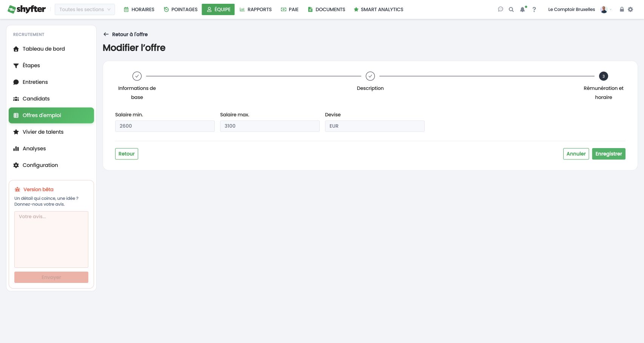This screenshot has height=343, width=644.
Task: Open Candidats in the sidebar
Action: pyautogui.click(x=51, y=99)
